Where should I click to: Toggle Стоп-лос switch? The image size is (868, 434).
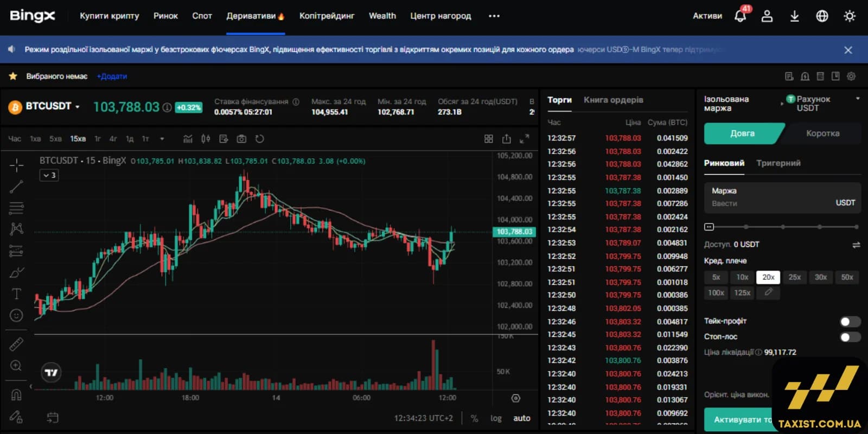point(850,337)
